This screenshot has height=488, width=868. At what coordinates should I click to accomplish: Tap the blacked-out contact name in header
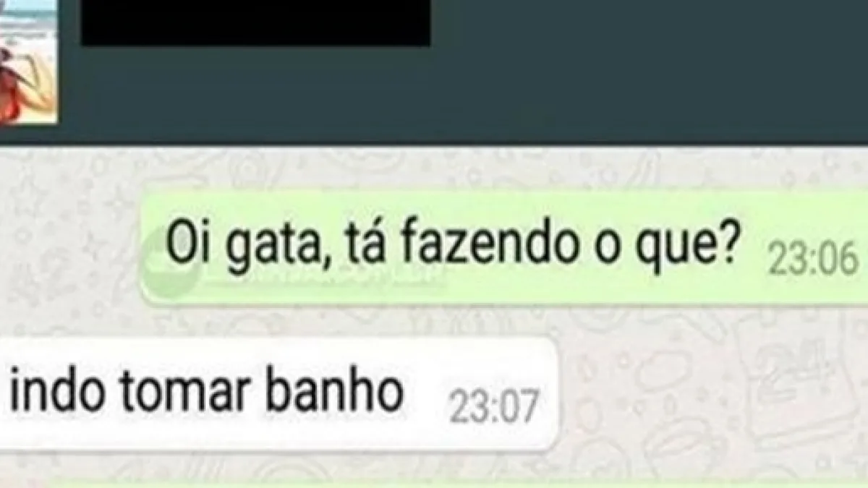(256, 22)
